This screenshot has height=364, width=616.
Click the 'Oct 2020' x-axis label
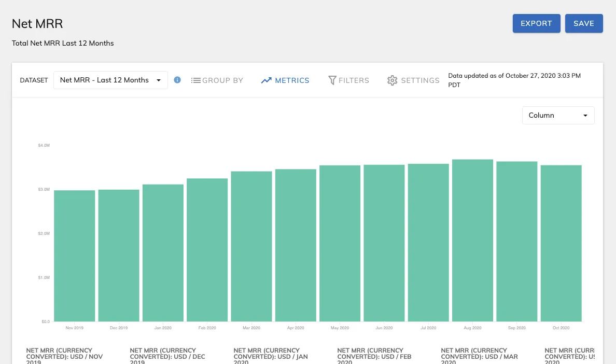coord(561,328)
